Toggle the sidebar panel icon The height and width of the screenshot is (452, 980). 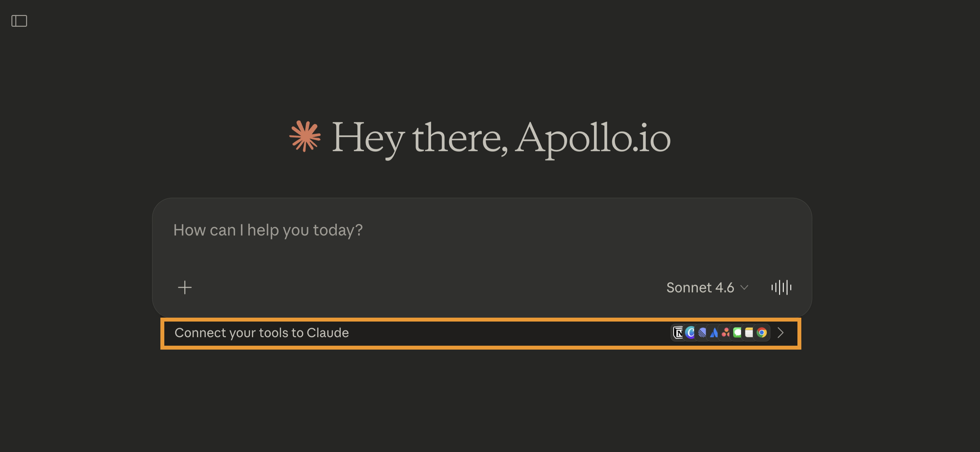point(19,21)
